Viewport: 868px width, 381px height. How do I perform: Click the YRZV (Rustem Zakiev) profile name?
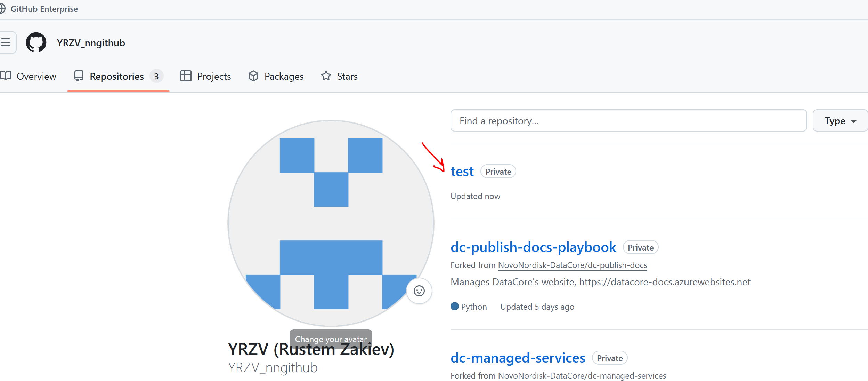311,349
